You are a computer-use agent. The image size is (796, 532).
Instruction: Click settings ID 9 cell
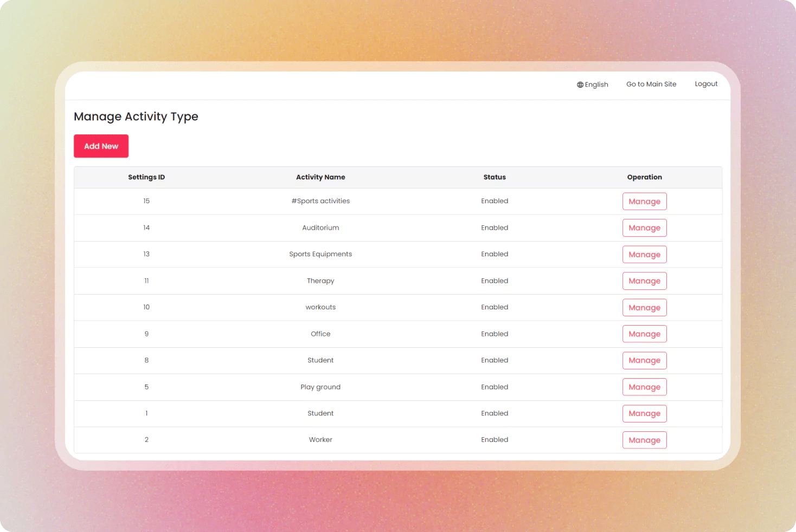coord(146,334)
